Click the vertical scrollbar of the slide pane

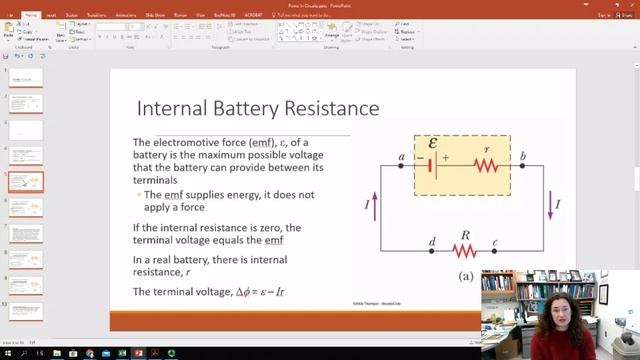(637, 178)
